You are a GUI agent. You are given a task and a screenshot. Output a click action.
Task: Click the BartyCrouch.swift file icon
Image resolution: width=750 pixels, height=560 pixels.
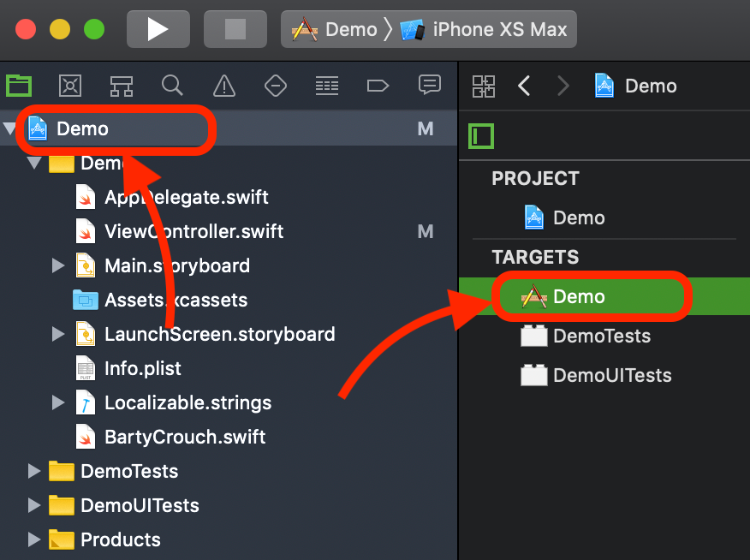pos(85,437)
